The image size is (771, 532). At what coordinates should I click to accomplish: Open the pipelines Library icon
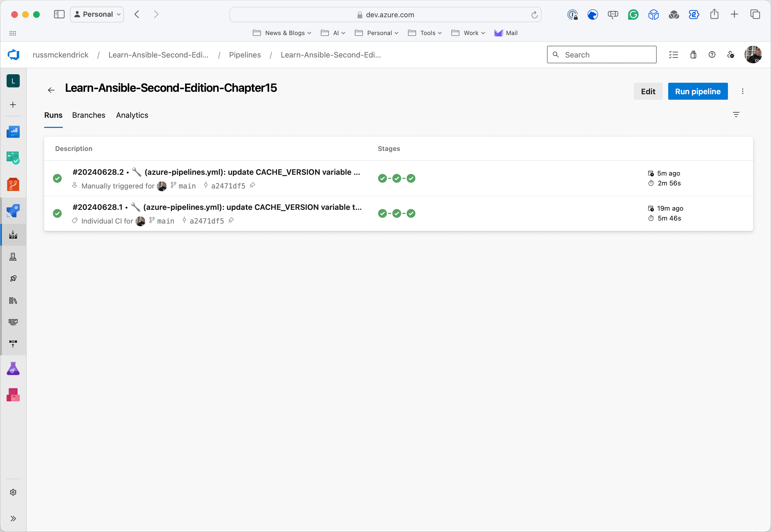13,301
